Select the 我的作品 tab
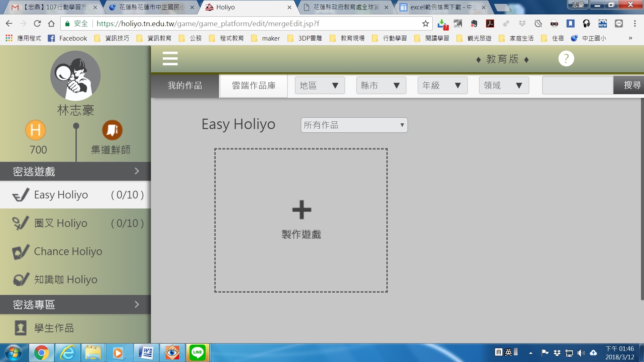644x362 pixels. coord(185,85)
